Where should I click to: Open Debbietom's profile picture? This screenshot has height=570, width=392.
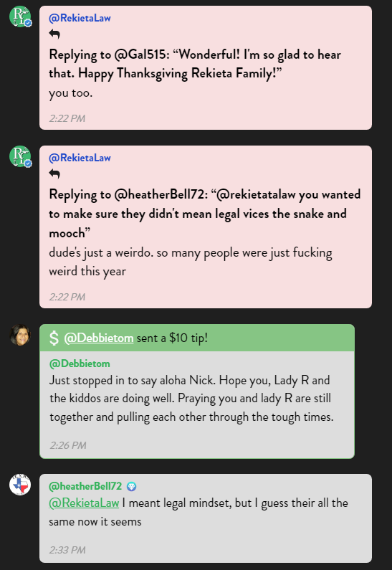tap(20, 335)
